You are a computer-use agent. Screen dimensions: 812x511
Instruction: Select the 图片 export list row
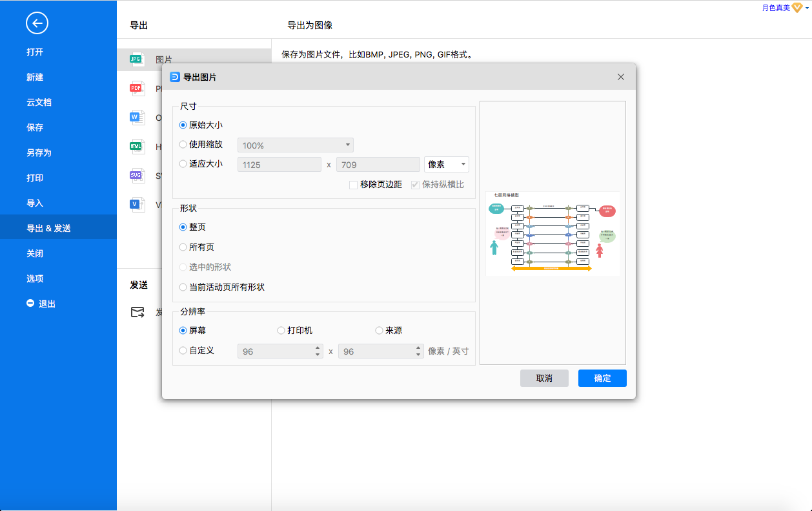[194, 59]
